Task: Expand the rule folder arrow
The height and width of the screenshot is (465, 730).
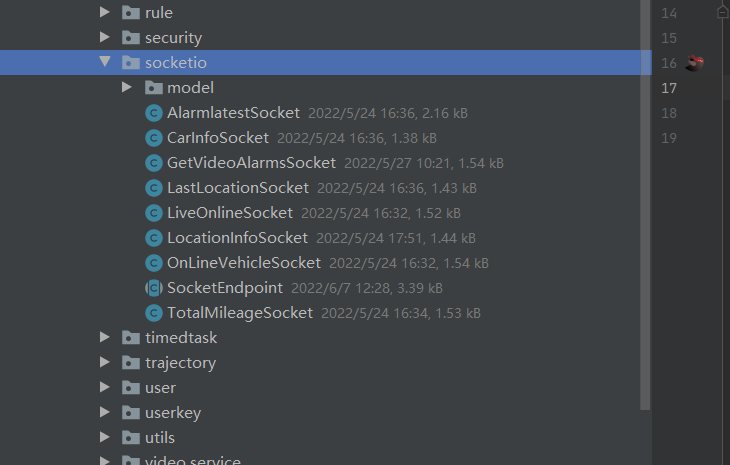Action: (x=104, y=12)
